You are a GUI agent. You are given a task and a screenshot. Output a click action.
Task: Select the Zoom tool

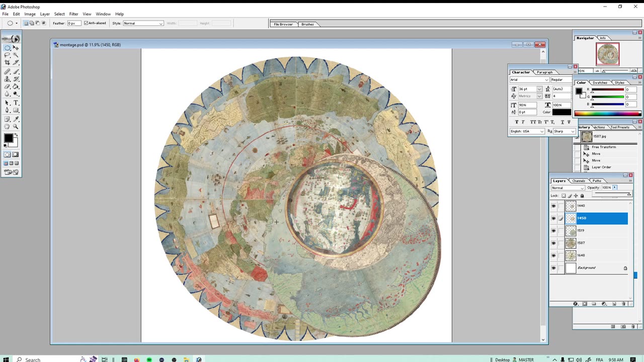(16, 127)
